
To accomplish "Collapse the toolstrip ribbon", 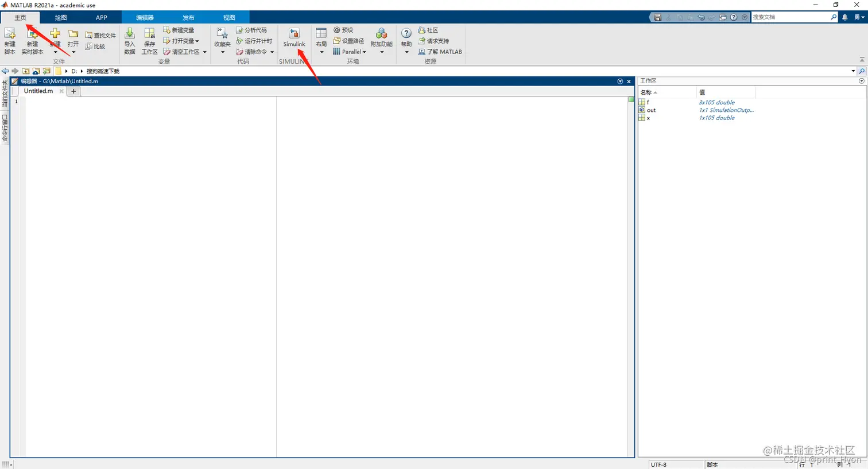I will point(862,60).
